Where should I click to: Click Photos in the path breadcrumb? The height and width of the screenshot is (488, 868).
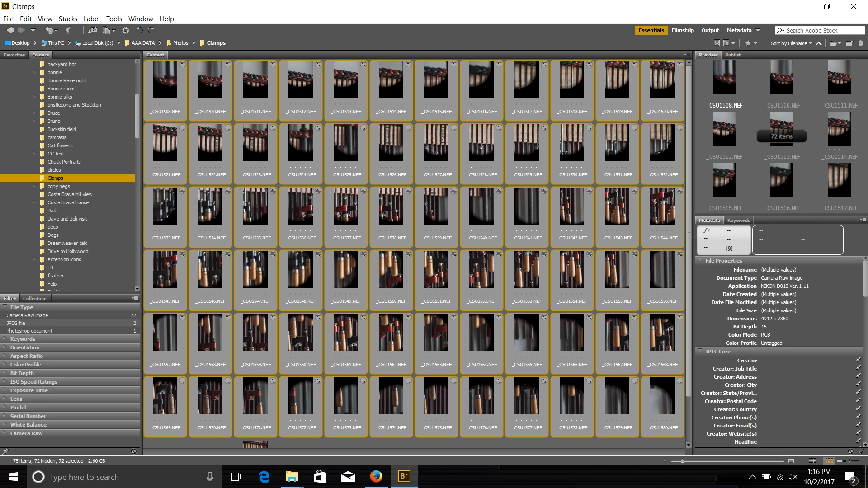(x=180, y=43)
